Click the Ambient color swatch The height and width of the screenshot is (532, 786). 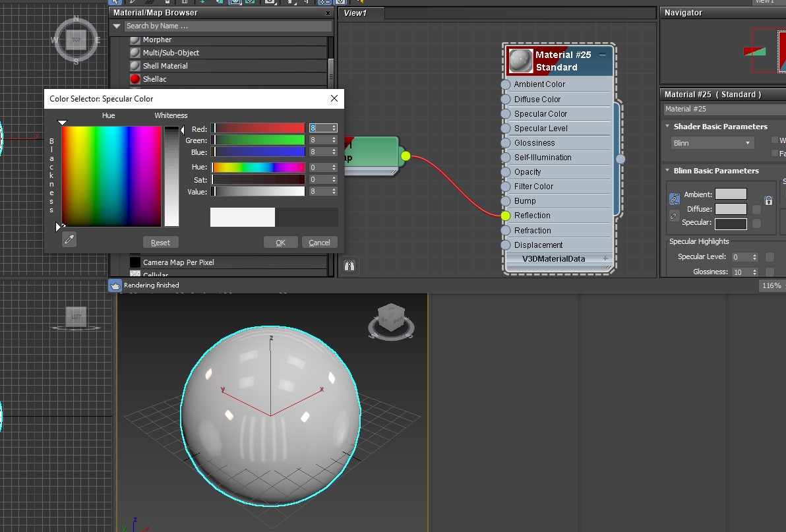point(731,194)
